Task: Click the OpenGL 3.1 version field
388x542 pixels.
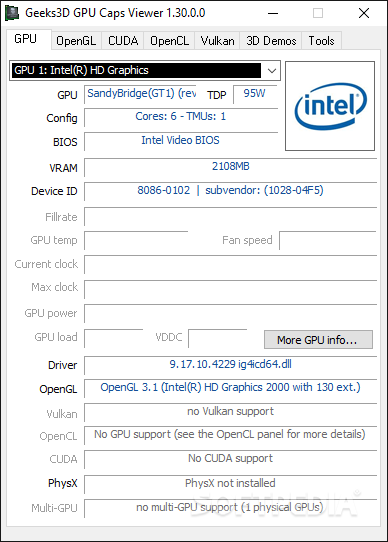Action: (230, 388)
